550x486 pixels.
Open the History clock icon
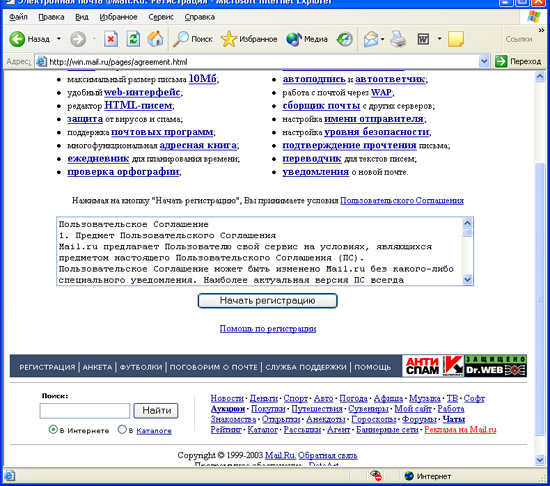344,39
